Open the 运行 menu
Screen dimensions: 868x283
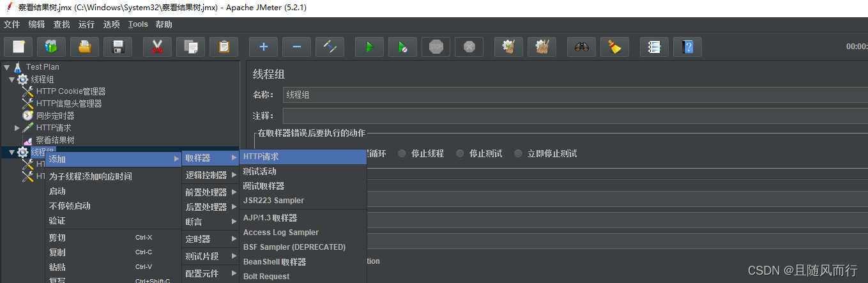(x=87, y=24)
